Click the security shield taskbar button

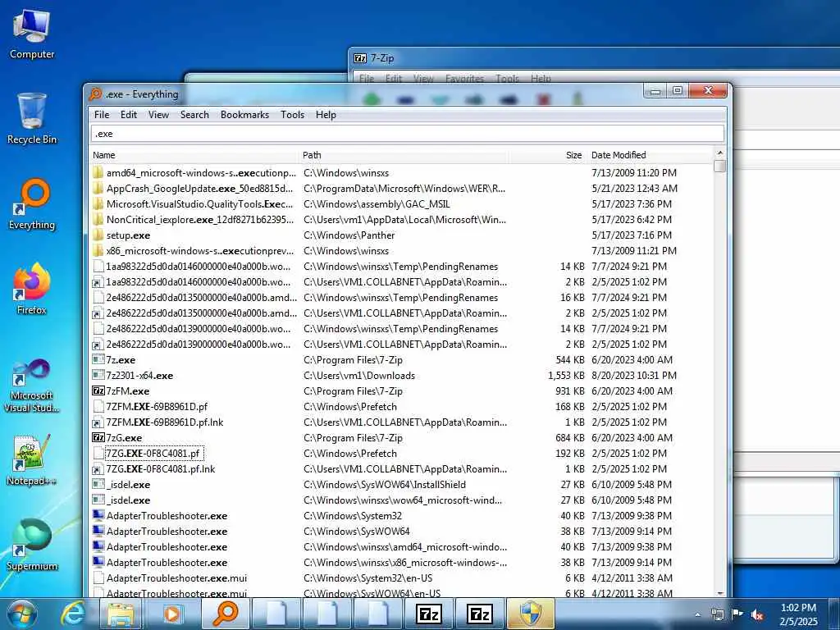point(531,614)
